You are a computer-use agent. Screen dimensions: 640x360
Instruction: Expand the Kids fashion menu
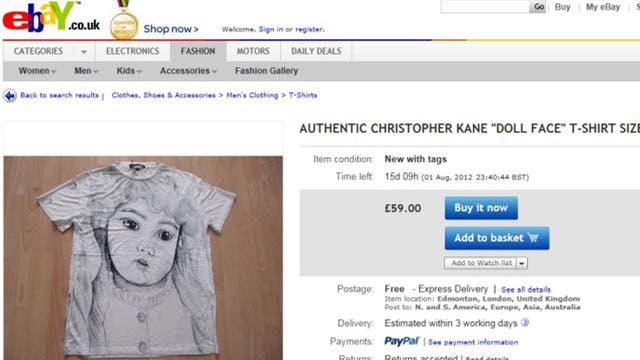(129, 71)
